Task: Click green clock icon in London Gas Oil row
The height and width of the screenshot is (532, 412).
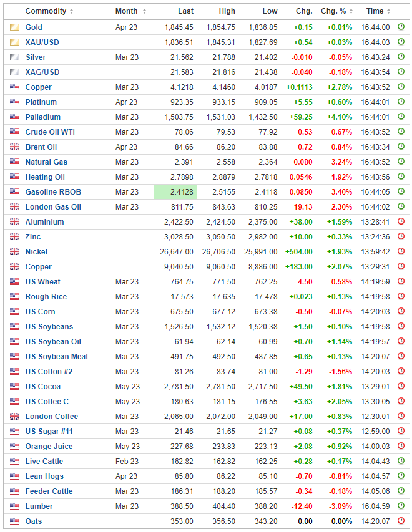Action: 401,206
